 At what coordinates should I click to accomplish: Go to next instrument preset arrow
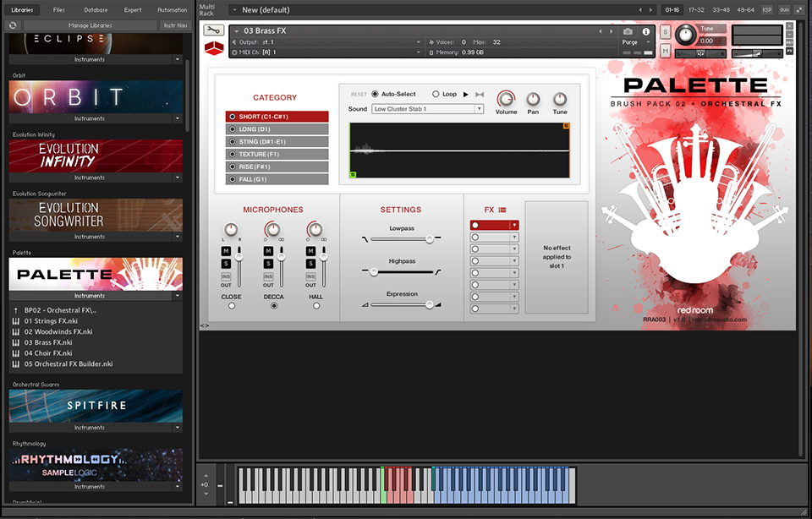[611, 31]
